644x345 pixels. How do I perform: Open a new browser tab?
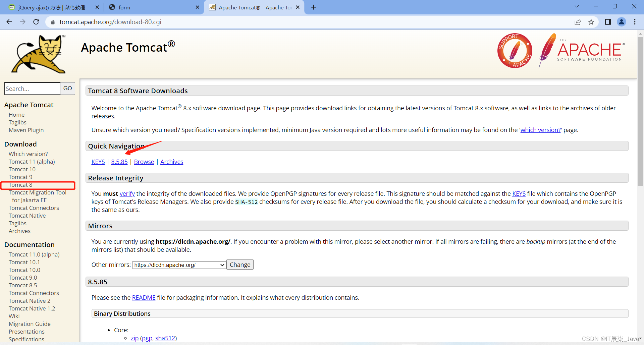tap(314, 7)
